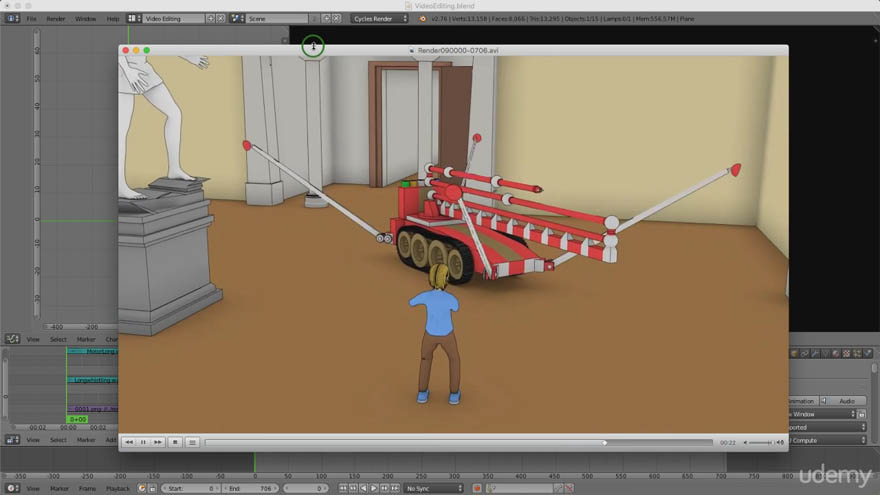Open the graph editor Select menu
This screenshot has width=880, height=495.
pos(58,339)
